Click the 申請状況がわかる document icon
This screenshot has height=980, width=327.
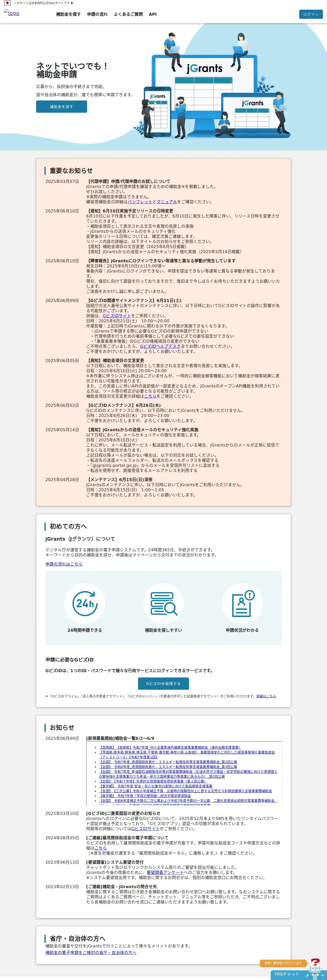pyautogui.click(x=242, y=603)
